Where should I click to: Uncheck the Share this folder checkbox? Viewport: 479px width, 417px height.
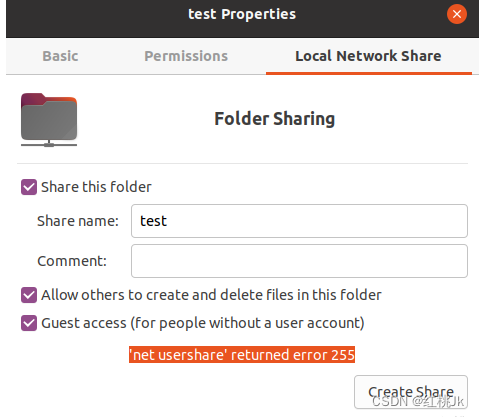pos(29,187)
